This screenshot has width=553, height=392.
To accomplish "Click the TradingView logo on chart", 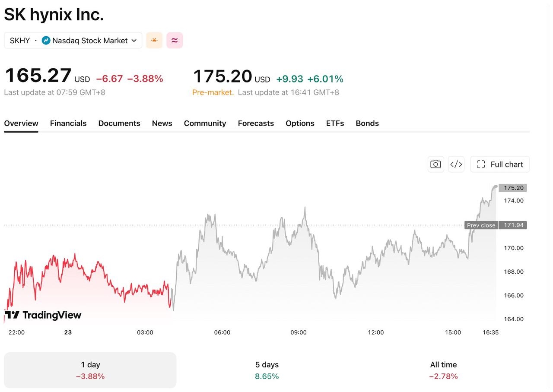I will click(x=43, y=315).
